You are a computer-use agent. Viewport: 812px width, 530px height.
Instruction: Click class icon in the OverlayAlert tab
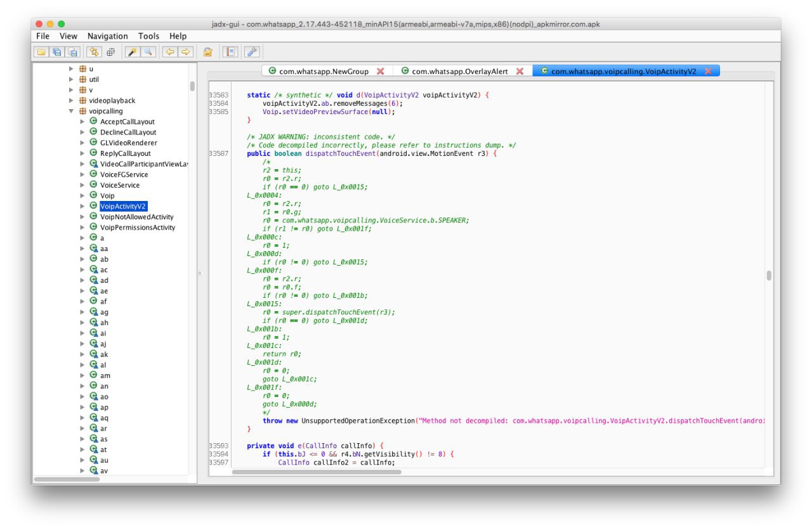(405, 71)
